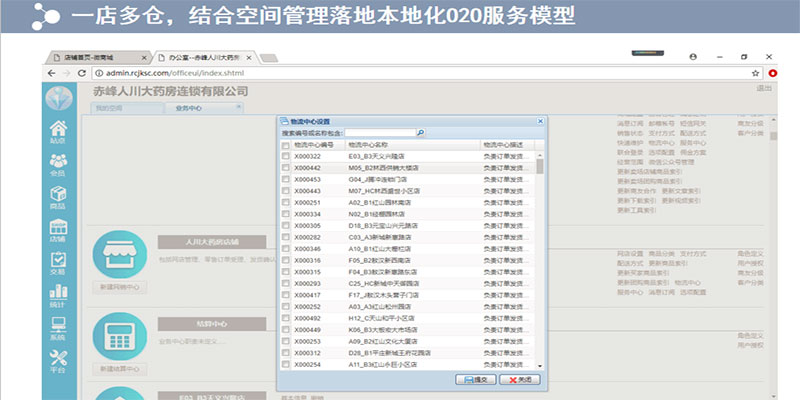Check the X000254 row checkbox

(x=286, y=364)
